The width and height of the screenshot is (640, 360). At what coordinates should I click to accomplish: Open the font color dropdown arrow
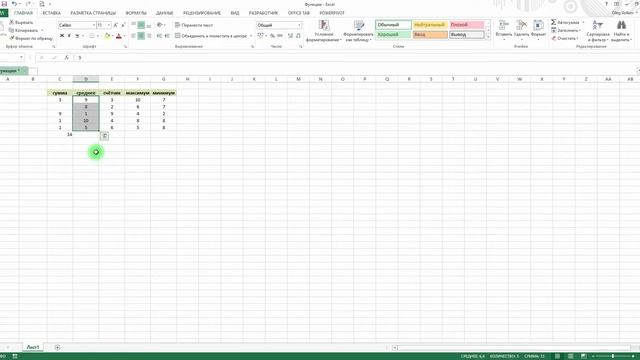pyautogui.click(x=124, y=36)
